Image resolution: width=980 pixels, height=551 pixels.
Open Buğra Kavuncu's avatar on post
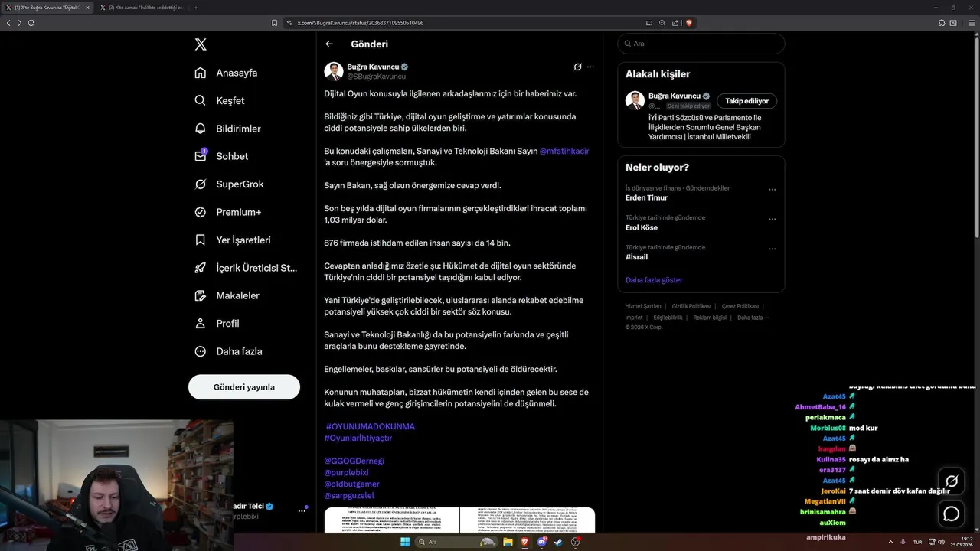pos(334,71)
